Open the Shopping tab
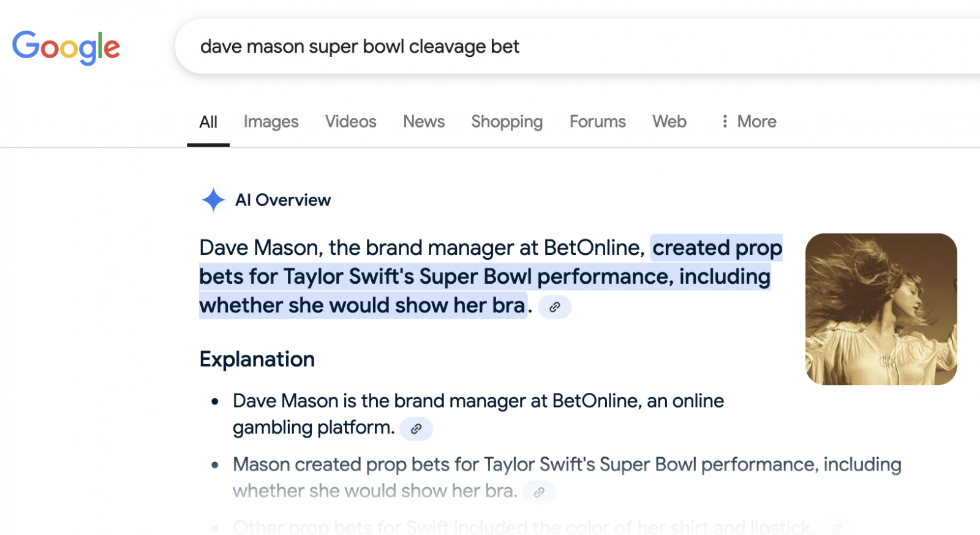 pyautogui.click(x=507, y=122)
